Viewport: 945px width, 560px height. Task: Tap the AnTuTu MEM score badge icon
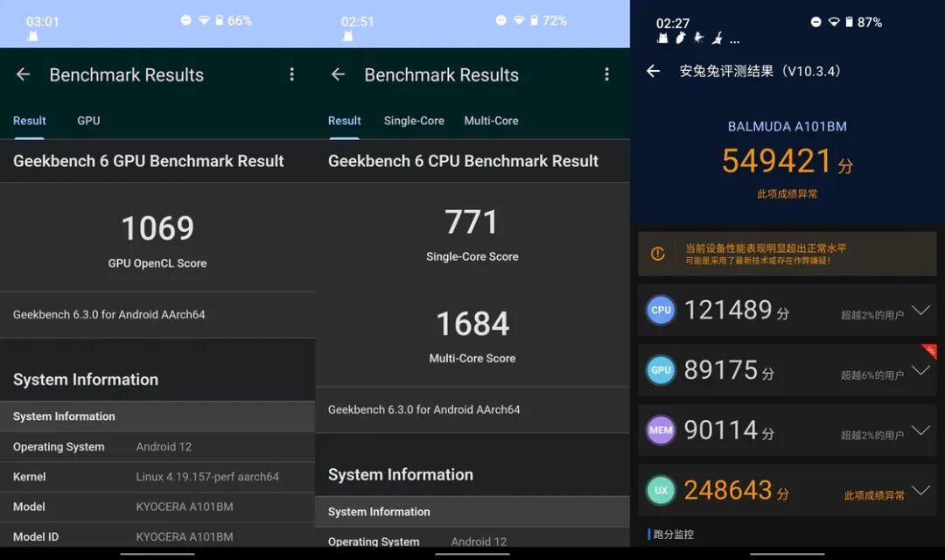[661, 430]
